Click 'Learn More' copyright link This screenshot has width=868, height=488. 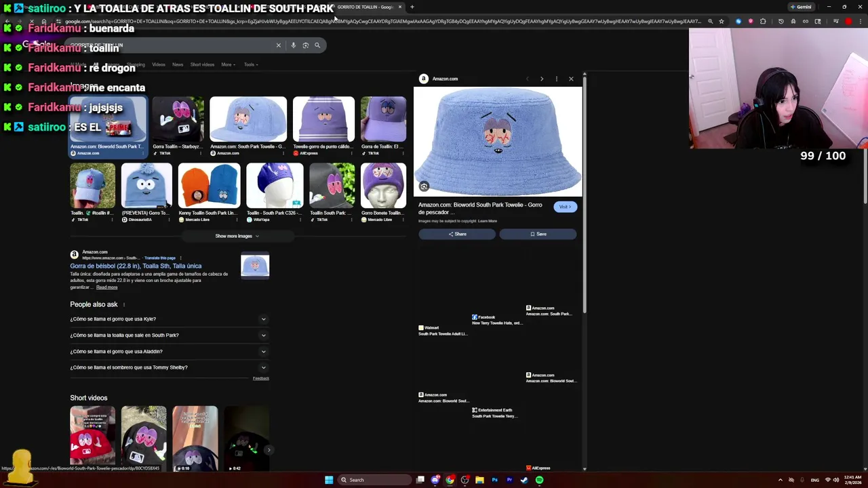click(488, 221)
